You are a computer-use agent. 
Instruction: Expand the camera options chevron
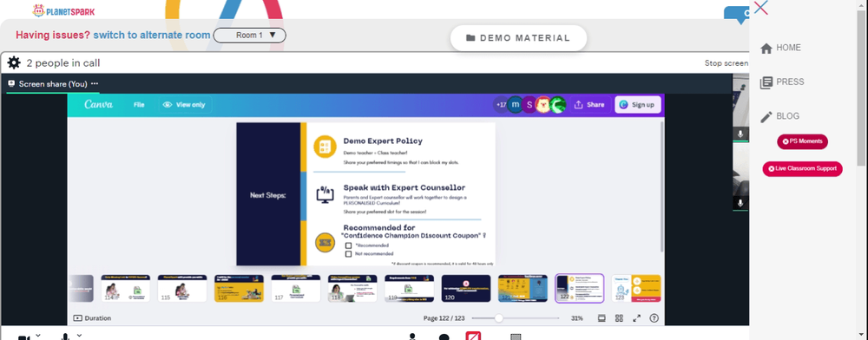tap(38, 335)
